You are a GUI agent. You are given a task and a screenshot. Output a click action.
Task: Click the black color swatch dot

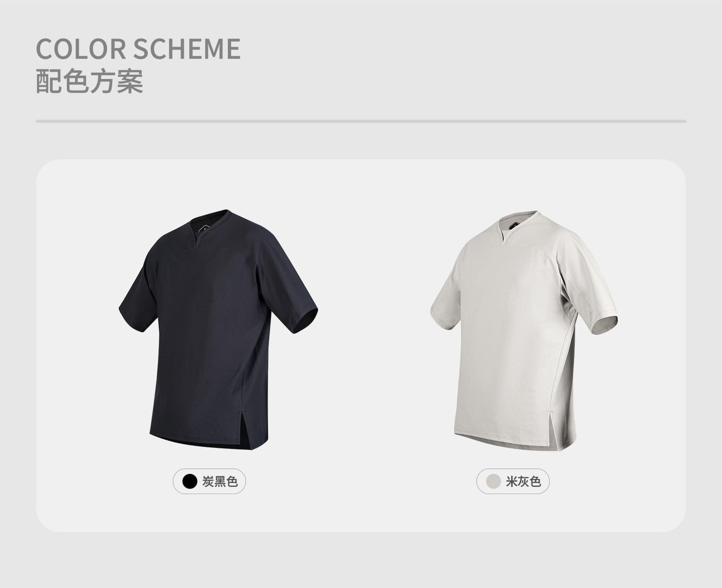tap(190, 481)
